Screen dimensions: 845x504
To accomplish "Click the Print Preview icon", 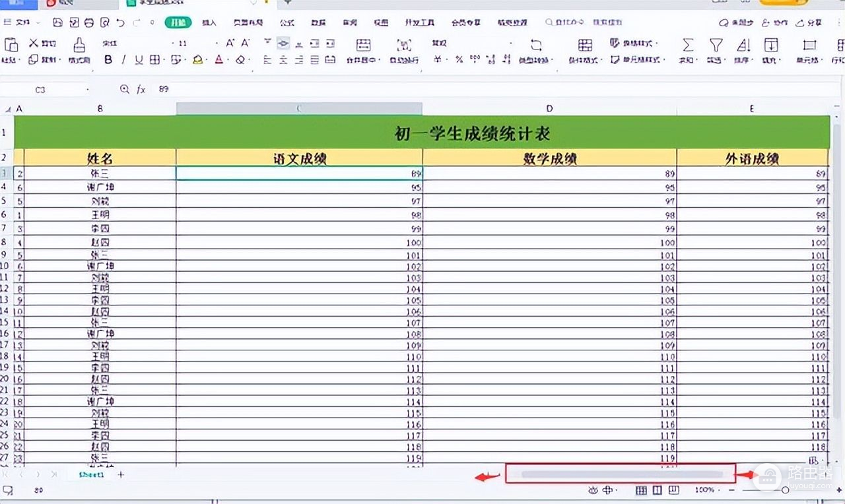I will 105,22.
